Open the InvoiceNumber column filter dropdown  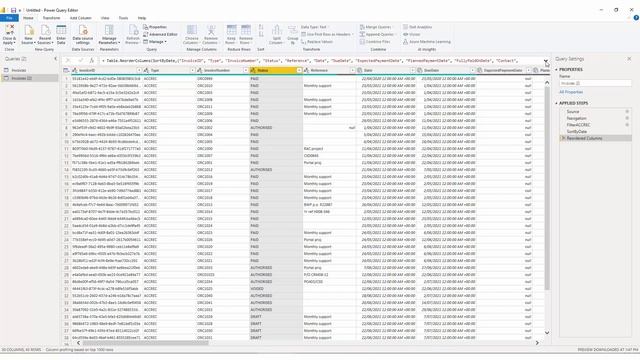(x=246, y=70)
